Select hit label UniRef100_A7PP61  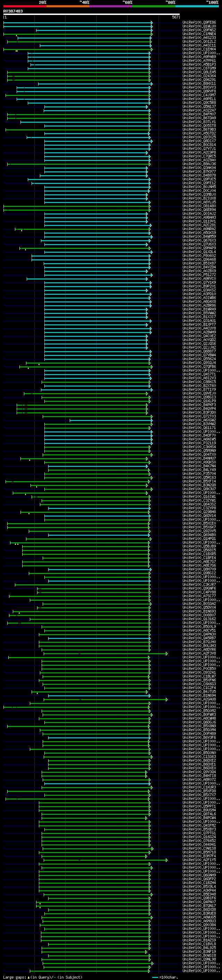(199, 60)
